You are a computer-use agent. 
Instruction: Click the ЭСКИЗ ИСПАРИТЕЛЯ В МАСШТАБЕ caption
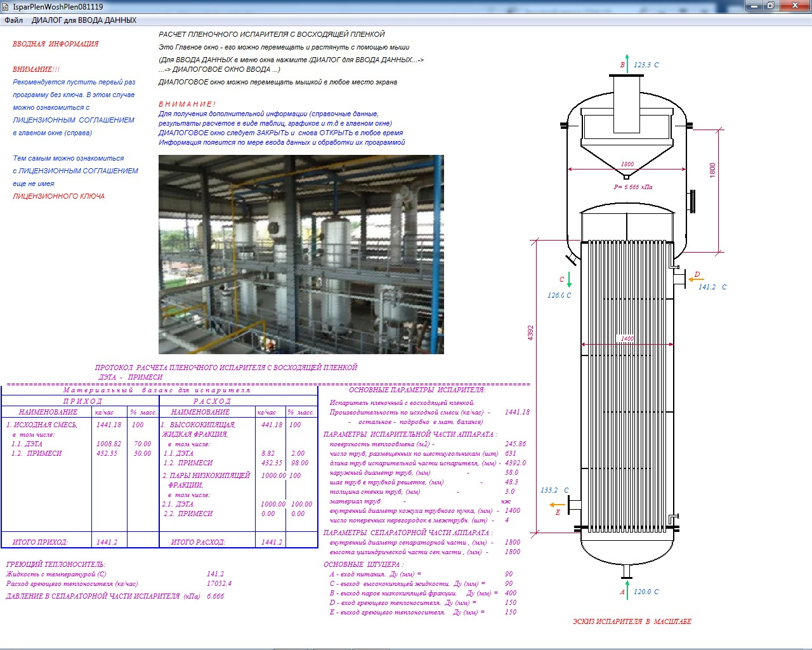[632, 621]
